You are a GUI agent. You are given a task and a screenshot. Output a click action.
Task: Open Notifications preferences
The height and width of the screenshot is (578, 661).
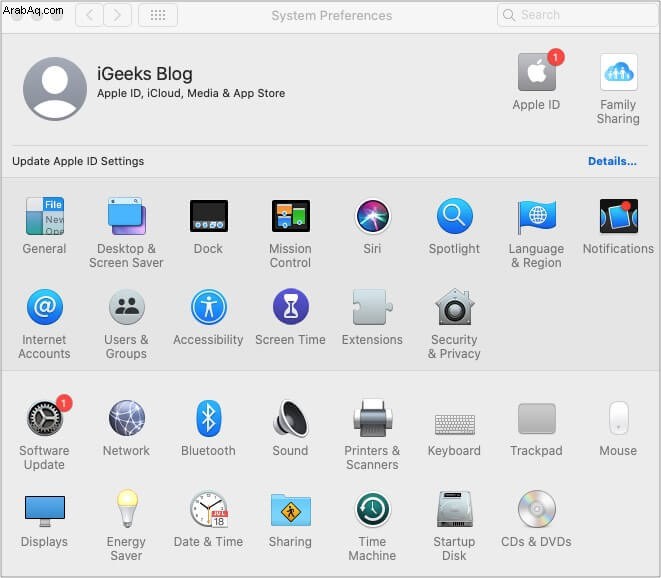coord(618,216)
